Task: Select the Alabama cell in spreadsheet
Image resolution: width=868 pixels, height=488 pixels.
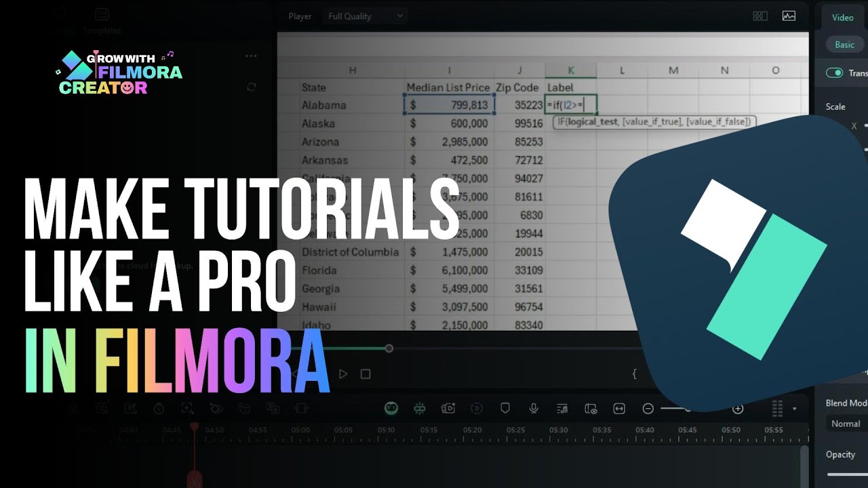Action: tap(353, 105)
